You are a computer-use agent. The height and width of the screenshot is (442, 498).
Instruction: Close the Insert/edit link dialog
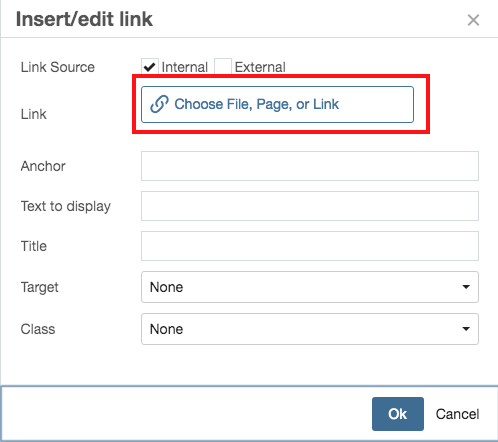(473, 20)
